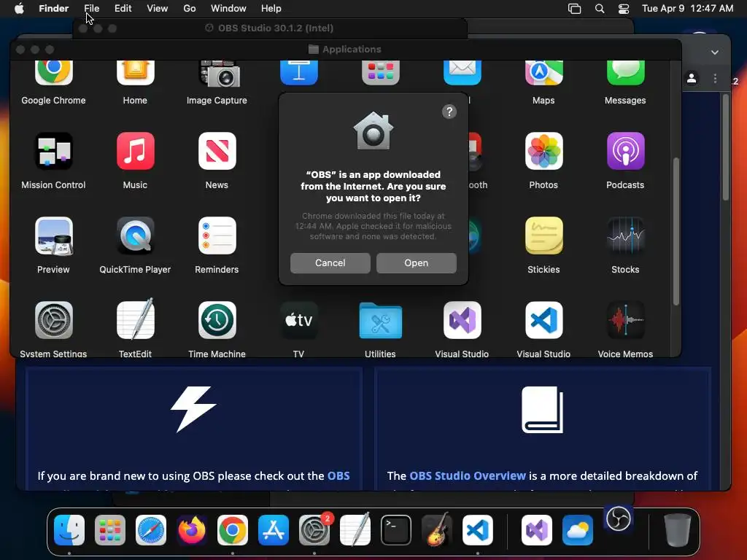This screenshot has width=747, height=560.
Task: Select TextEdit in Applications window
Action: [x=135, y=319]
